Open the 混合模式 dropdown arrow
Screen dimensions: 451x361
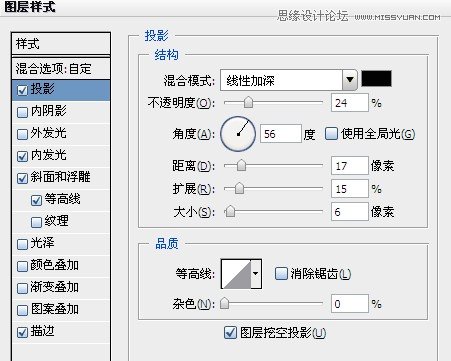[350, 80]
